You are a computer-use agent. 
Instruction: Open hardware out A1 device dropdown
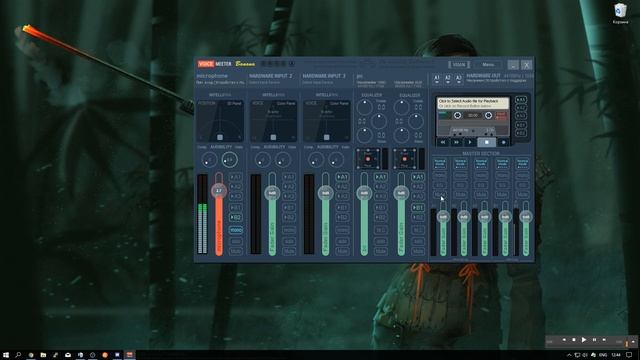point(437,79)
